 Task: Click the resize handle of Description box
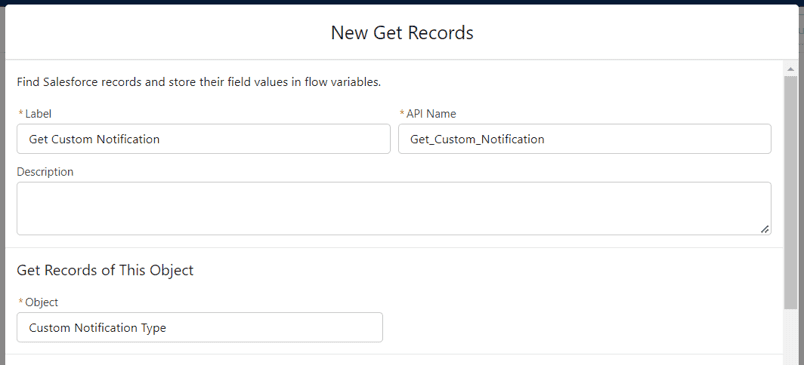click(764, 229)
